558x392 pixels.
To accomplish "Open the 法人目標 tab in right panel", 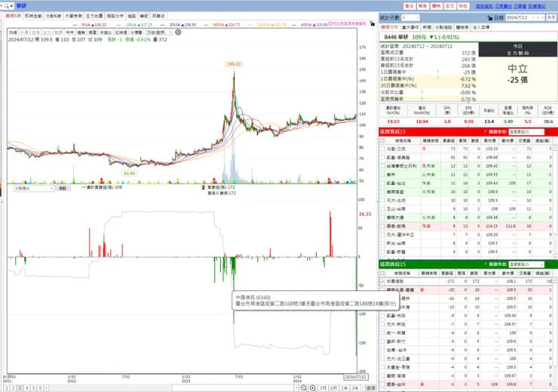I will tap(482, 27).
